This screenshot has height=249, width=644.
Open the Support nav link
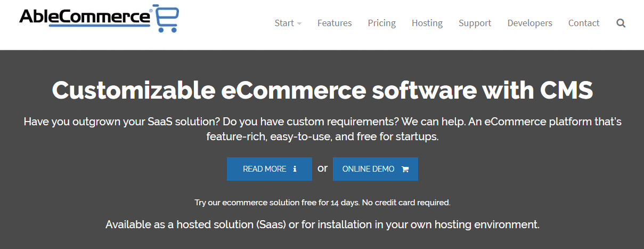pos(475,23)
